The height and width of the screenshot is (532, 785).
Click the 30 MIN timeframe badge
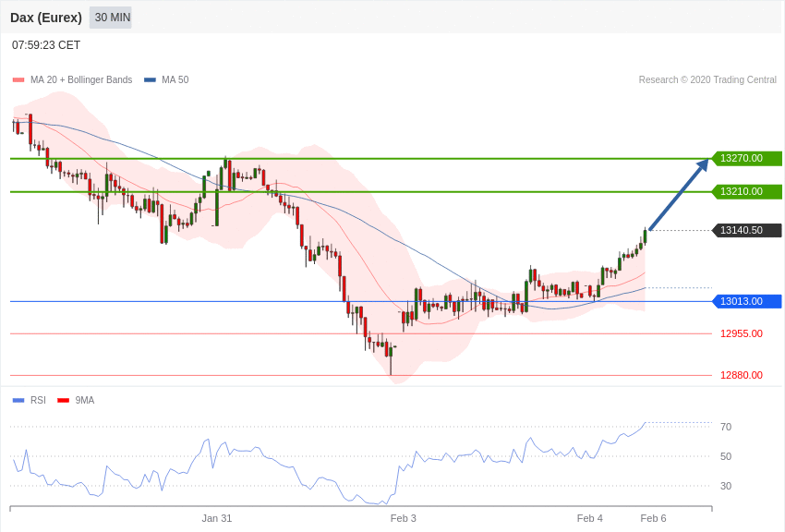(x=111, y=18)
